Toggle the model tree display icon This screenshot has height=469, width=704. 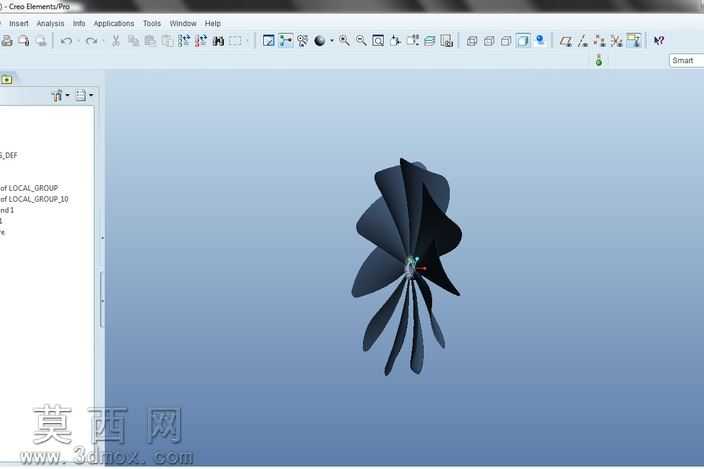point(286,41)
